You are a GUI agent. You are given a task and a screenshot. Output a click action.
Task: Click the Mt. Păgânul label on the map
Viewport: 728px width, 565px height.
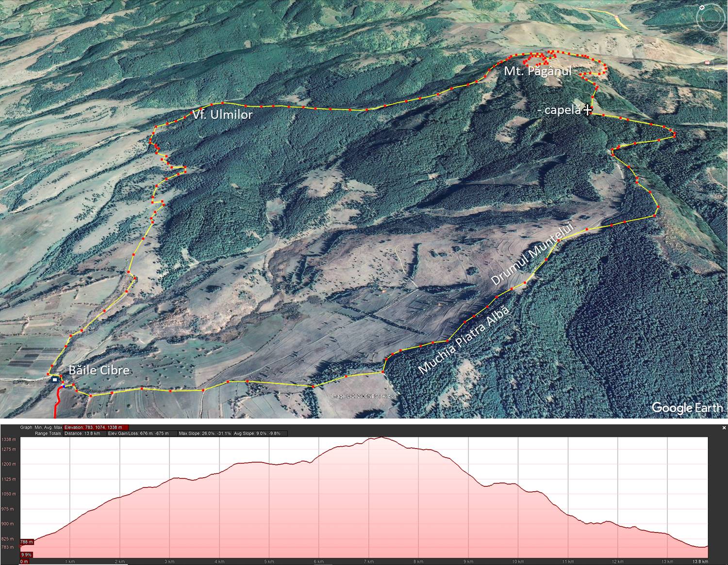[537, 71]
